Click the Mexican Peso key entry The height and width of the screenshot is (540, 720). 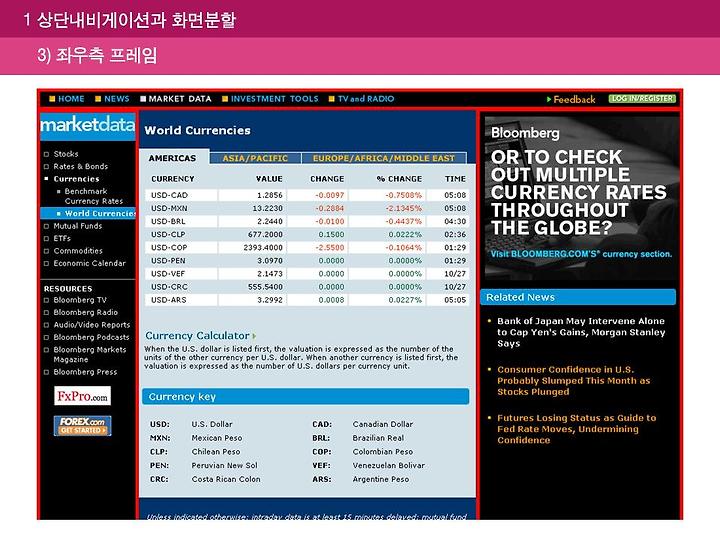217,438
